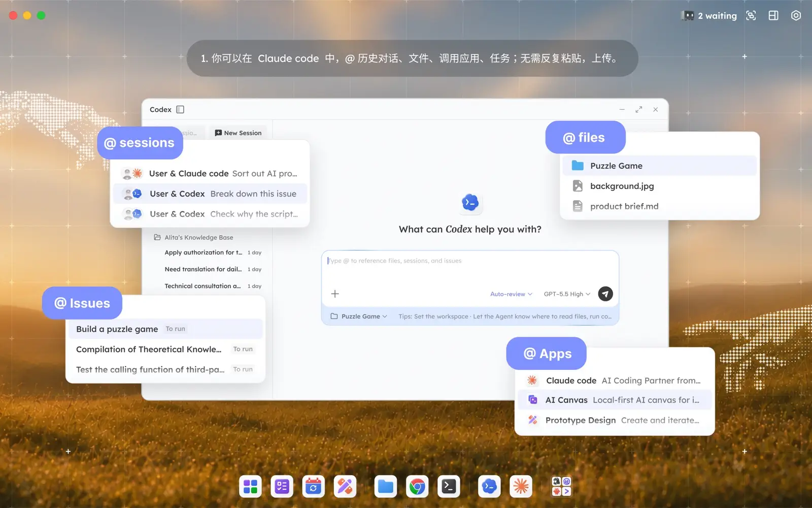Click the 2 waiting status indicator
The width and height of the screenshot is (812, 508).
[x=709, y=16]
